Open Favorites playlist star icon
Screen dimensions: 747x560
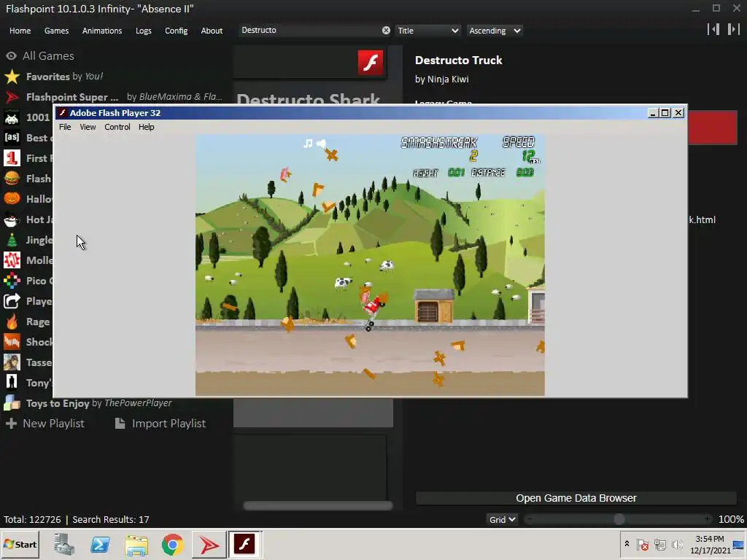click(12, 77)
